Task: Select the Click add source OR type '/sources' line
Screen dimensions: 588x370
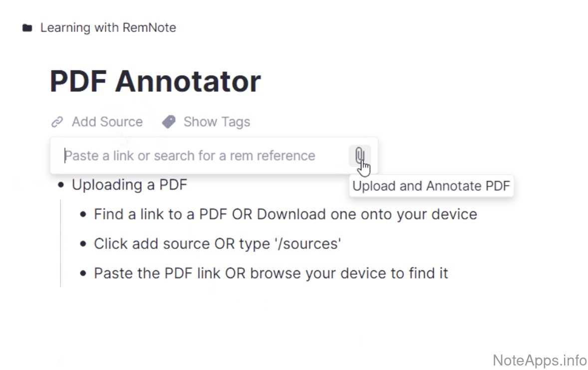Action: coord(217,244)
